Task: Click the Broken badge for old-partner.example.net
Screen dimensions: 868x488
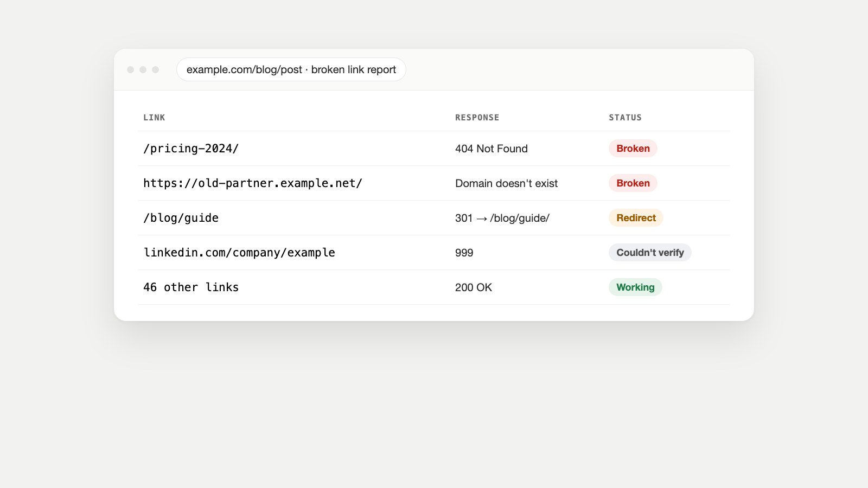Action: [633, 183]
